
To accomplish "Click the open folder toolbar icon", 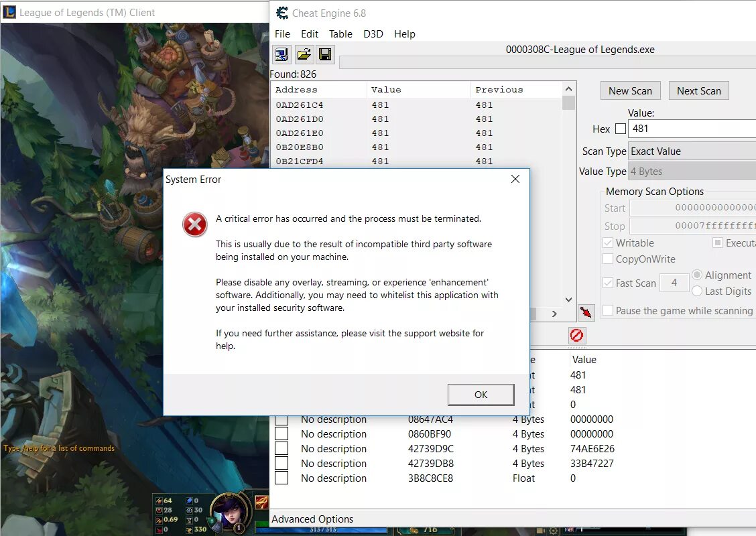I will pyautogui.click(x=304, y=54).
